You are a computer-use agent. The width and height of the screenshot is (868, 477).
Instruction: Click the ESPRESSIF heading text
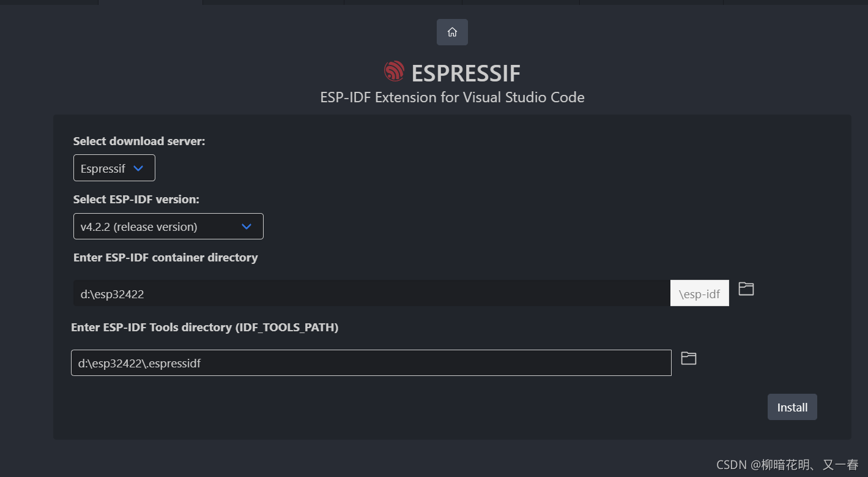466,72
